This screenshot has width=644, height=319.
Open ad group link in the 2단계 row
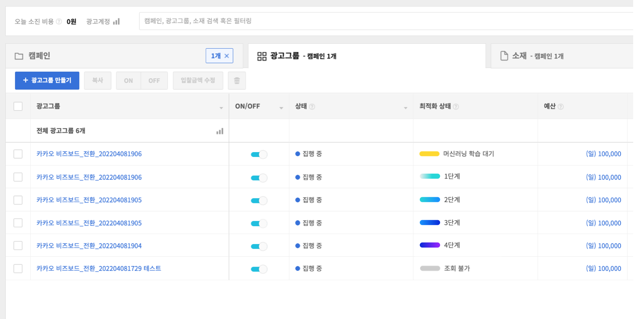89,200
